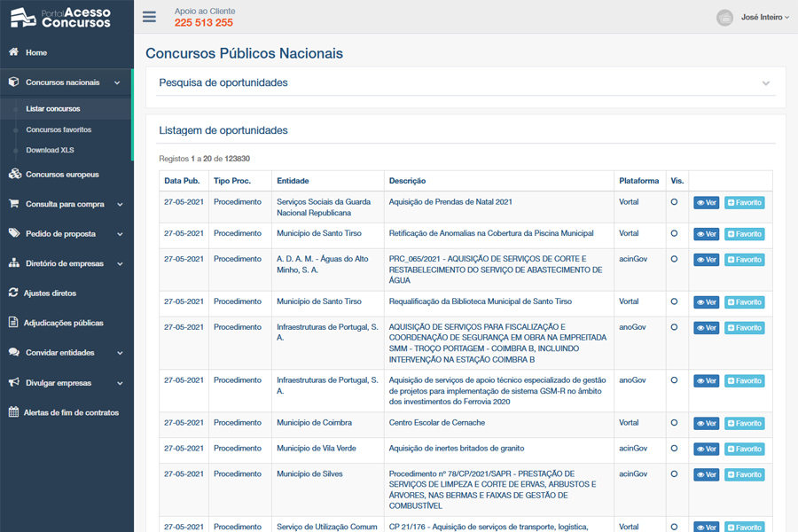Expand the Diretório de empresas chevron
798x532 pixels.
click(120, 263)
